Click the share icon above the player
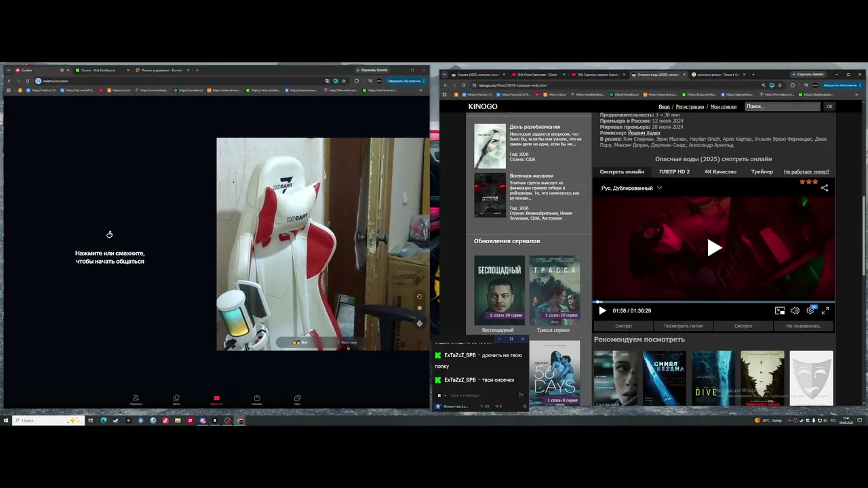Image resolution: width=868 pixels, height=488 pixels. coord(825,188)
